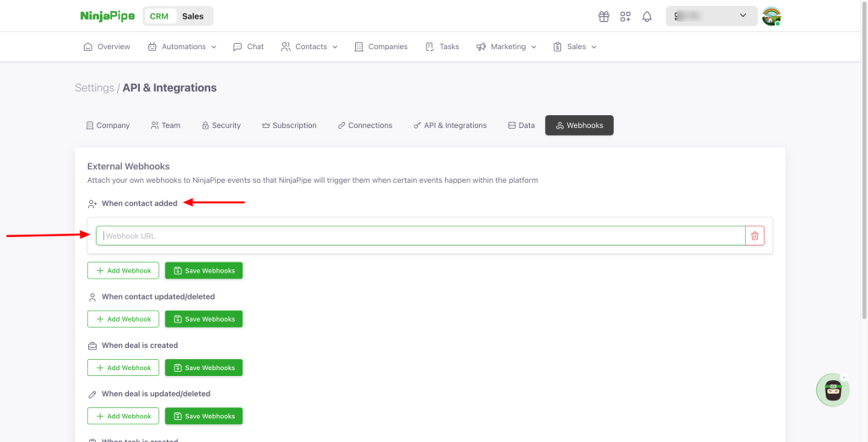The height and width of the screenshot is (442, 868).
Task: Dismiss the ninja chat widget
Action: [x=843, y=377]
